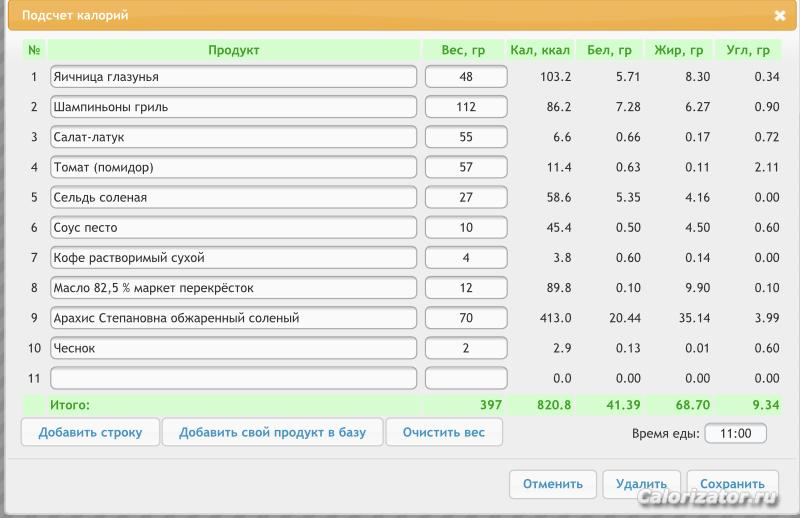
Task: Click the Очистить вес button
Action: pos(444,432)
